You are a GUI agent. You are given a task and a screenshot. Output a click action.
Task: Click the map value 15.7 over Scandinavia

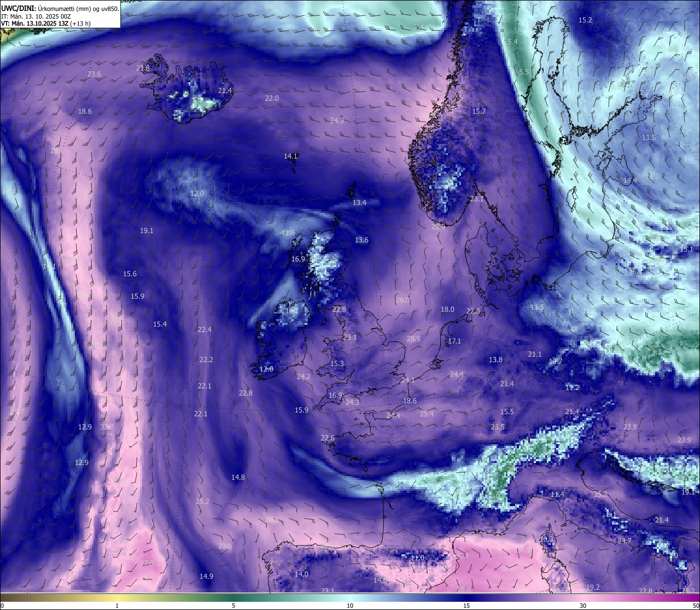tap(479, 111)
